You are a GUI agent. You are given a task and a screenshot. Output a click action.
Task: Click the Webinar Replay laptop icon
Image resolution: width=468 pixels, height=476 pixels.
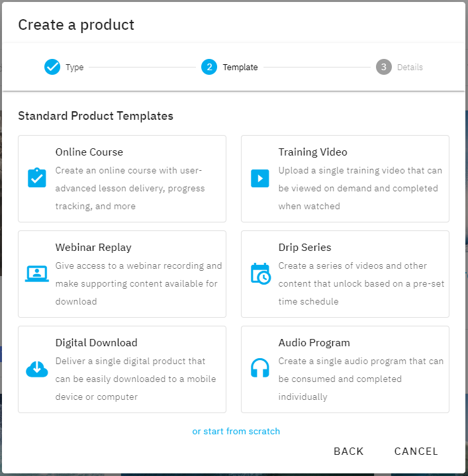(36, 273)
